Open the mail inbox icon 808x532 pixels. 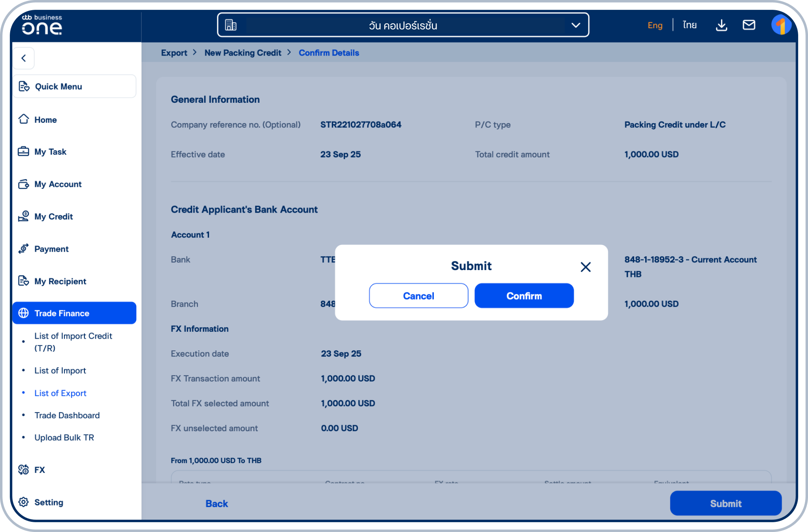pos(748,25)
